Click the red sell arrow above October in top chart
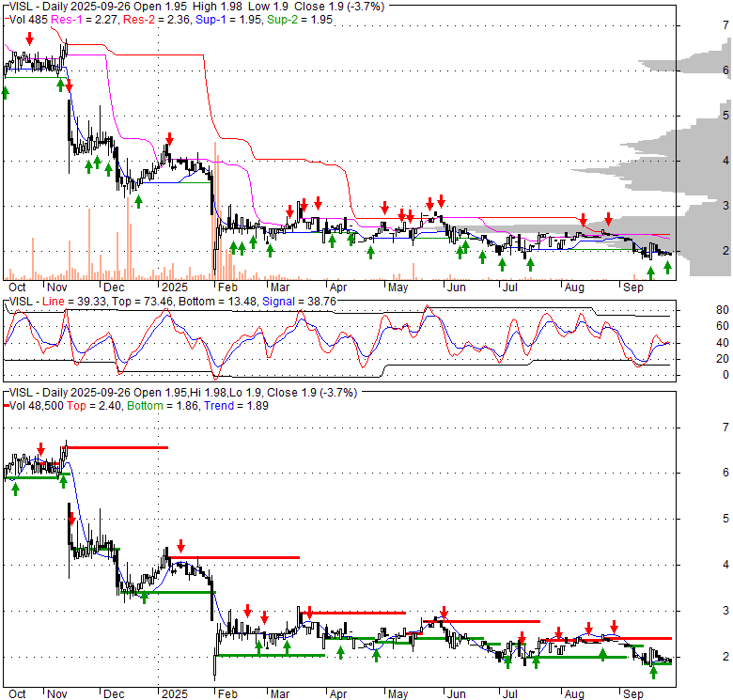This screenshot has height=700, width=733. click(29, 39)
